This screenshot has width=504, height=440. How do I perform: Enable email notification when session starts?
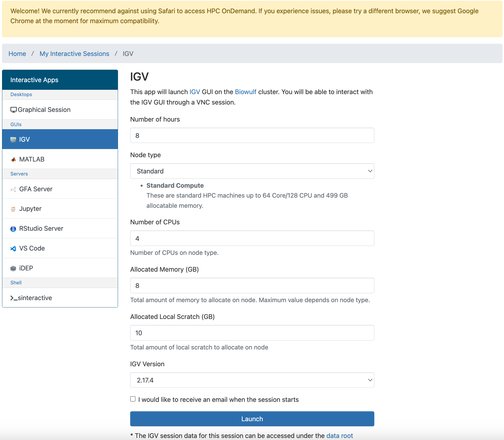pos(133,399)
